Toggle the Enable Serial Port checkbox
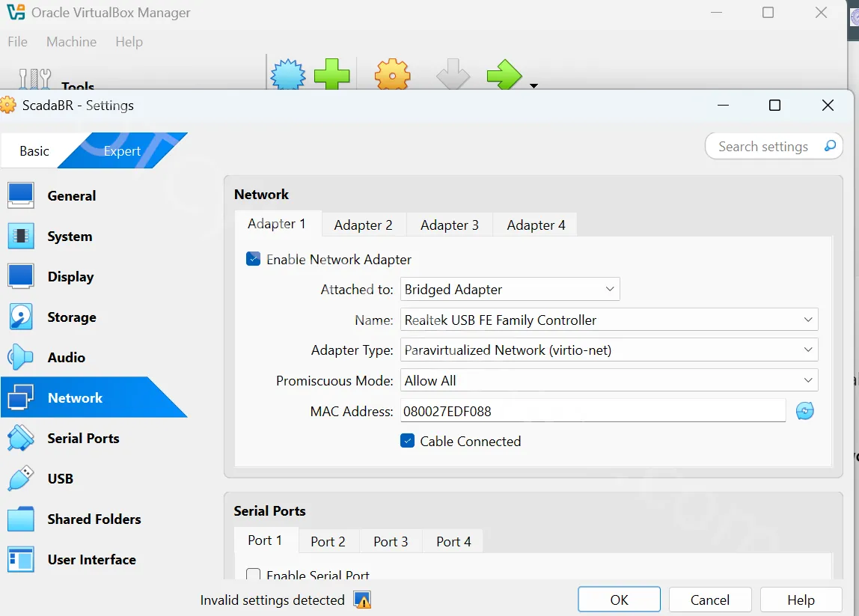The height and width of the screenshot is (616, 859). [x=253, y=574]
